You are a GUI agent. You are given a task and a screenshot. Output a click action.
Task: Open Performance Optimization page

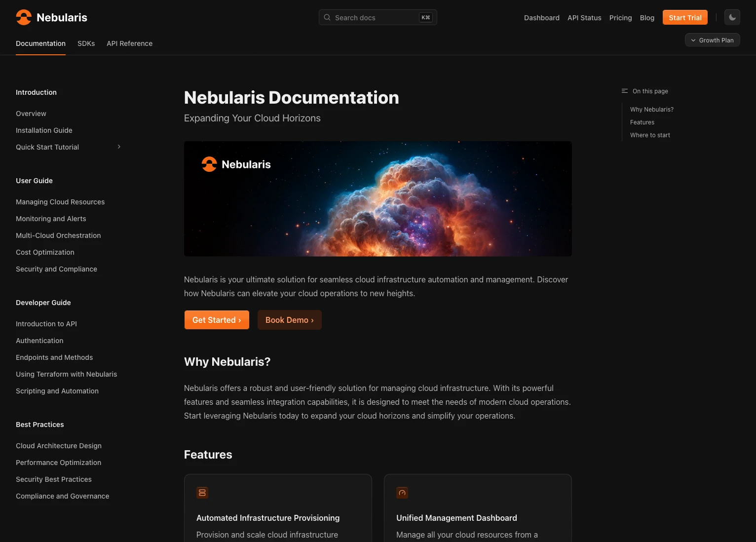click(x=58, y=463)
